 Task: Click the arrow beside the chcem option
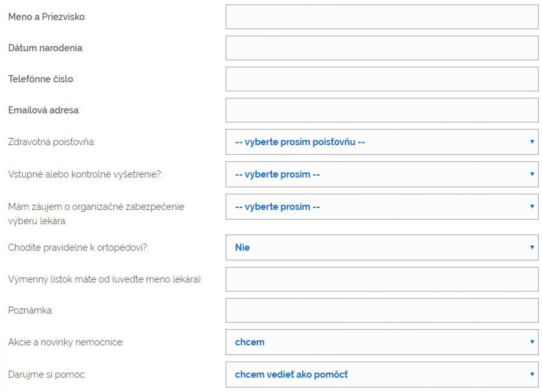coord(532,342)
